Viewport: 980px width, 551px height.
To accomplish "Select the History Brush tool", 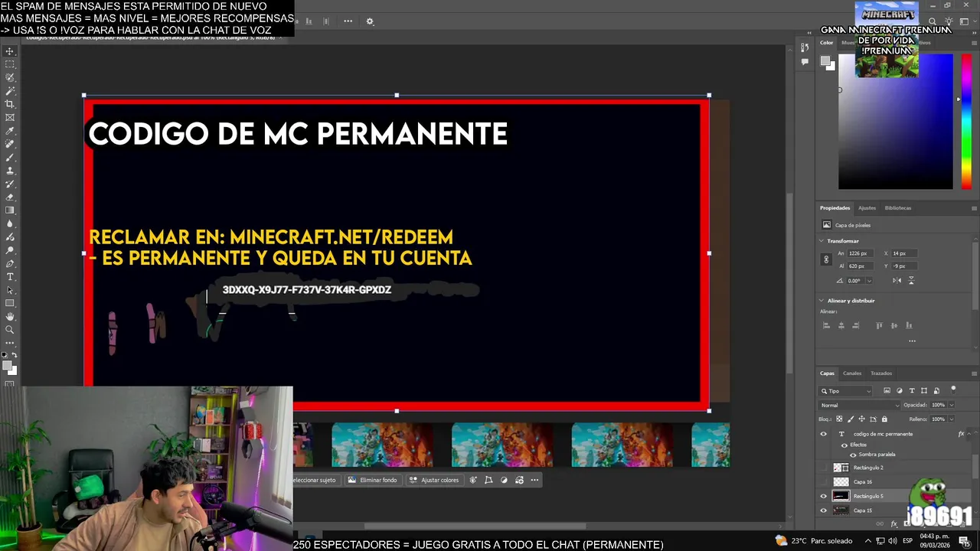I will coord(10,184).
